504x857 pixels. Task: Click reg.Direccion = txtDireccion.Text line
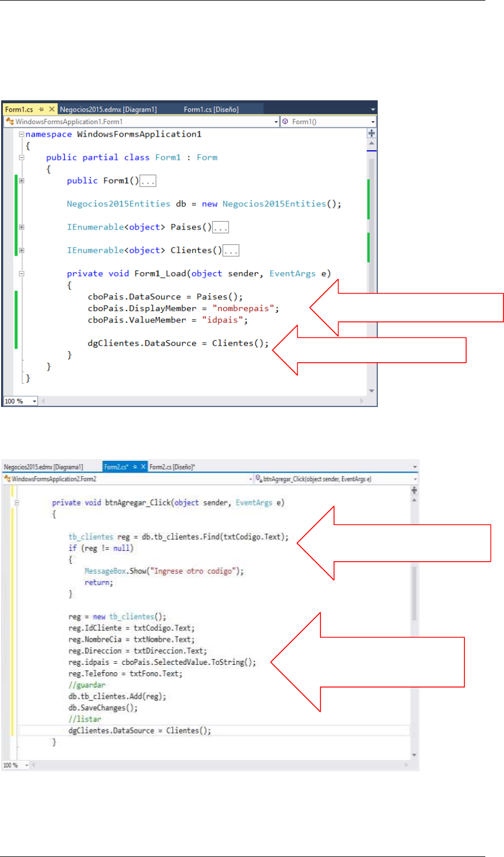138,651
